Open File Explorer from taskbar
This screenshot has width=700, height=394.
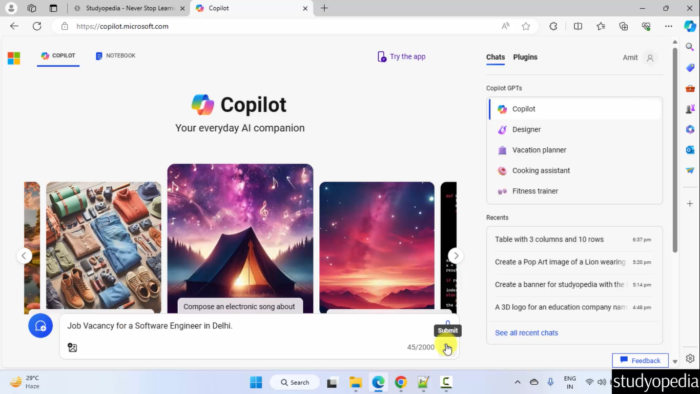tap(355, 382)
